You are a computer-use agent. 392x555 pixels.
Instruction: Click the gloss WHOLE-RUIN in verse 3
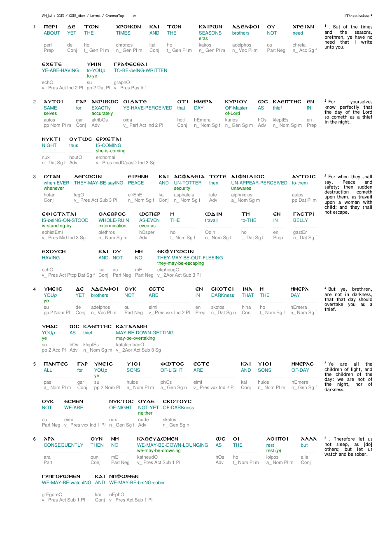114,220
